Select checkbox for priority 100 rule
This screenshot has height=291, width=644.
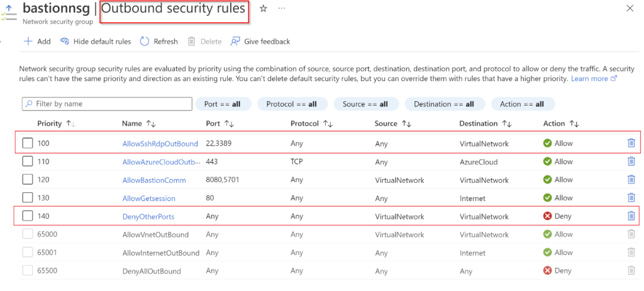tap(28, 143)
